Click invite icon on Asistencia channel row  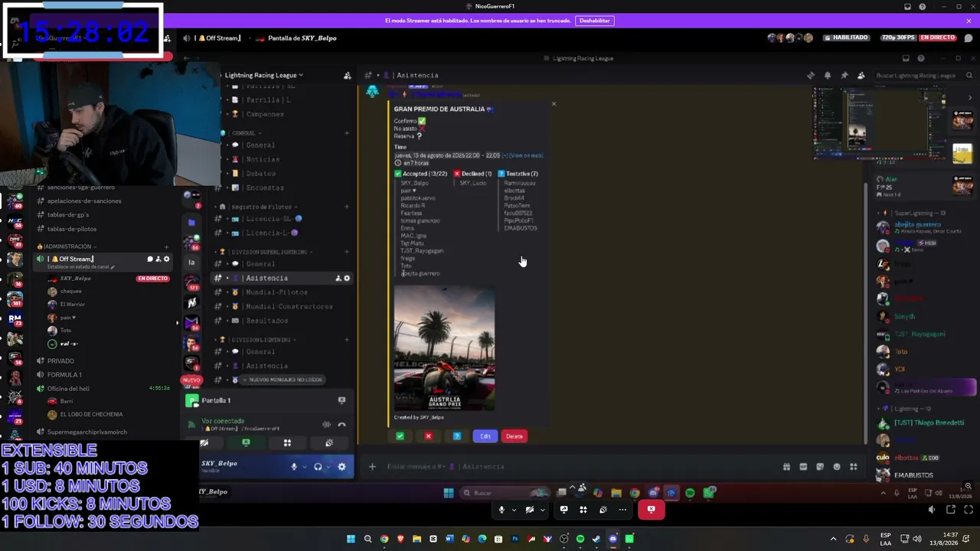click(338, 278)
